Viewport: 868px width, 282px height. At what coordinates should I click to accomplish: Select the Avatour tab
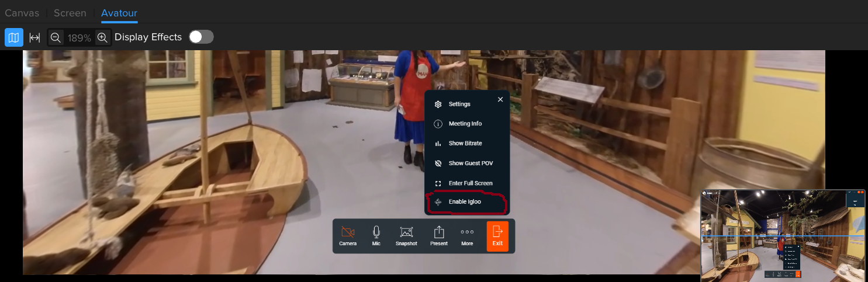click(x=119, y=13)
